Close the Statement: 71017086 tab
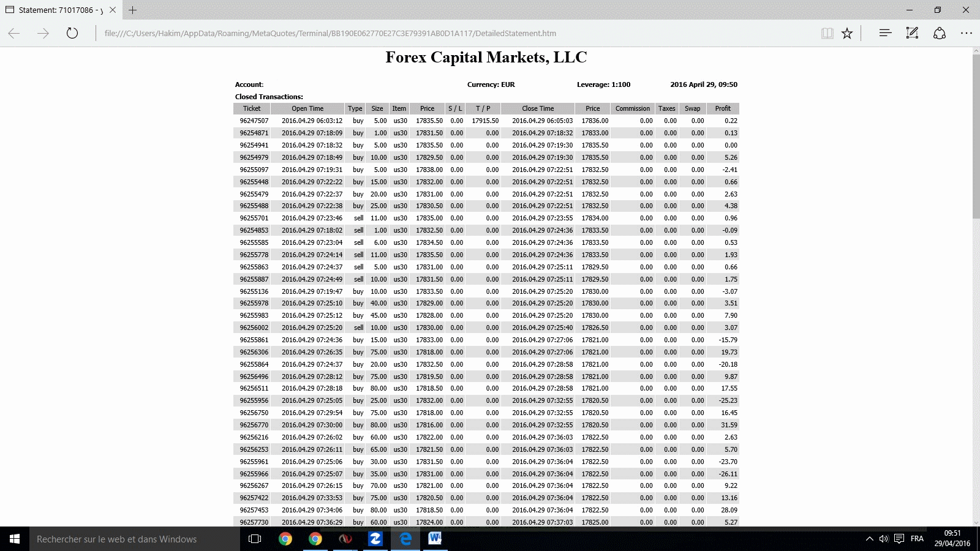This screenshot has width=980, height=551. pyautogui.click(x=113, y=10)
